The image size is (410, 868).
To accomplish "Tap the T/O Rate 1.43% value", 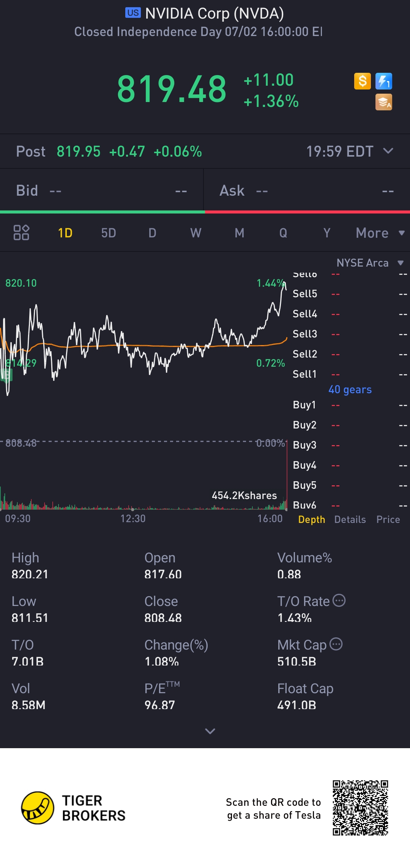I will click(294, 618).
